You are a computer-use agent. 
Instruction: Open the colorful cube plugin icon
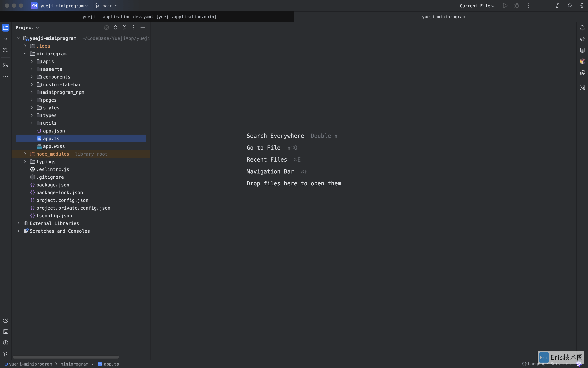point(582,61)
